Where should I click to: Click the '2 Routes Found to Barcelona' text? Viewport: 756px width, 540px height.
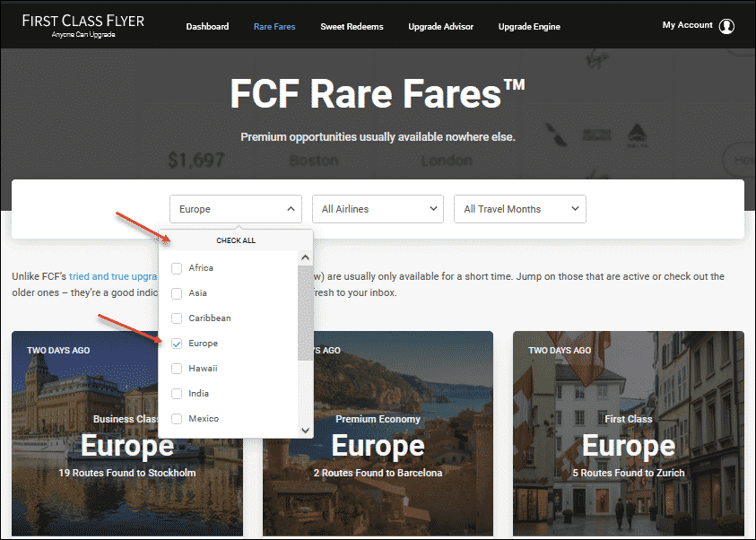coord(378,473)
